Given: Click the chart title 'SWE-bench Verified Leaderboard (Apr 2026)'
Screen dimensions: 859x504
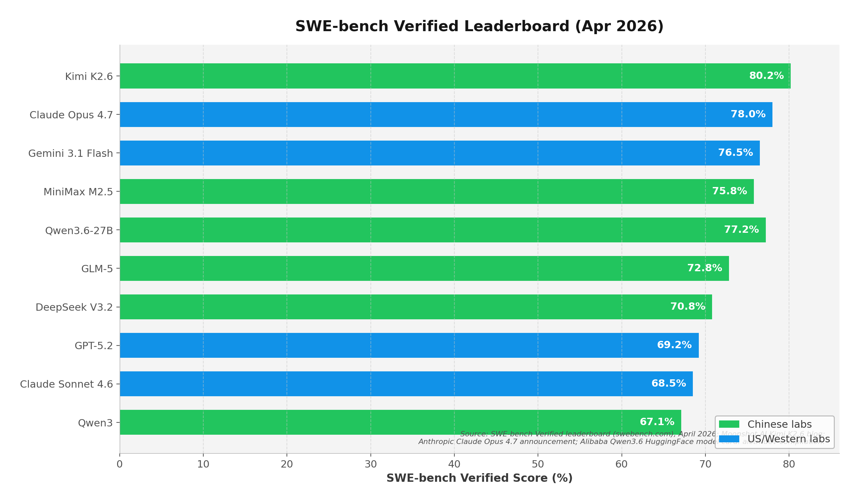Looking at the screenshot, I should coord(479,27).
